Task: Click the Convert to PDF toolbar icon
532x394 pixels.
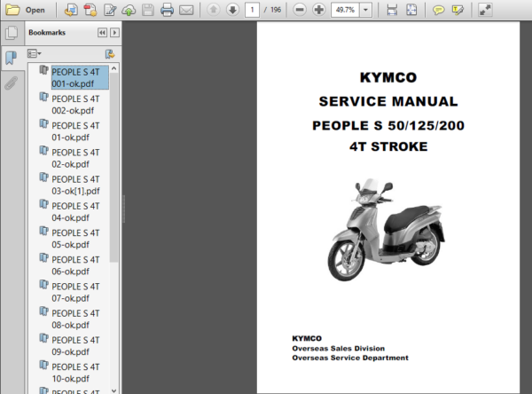Action: [90, 10]
